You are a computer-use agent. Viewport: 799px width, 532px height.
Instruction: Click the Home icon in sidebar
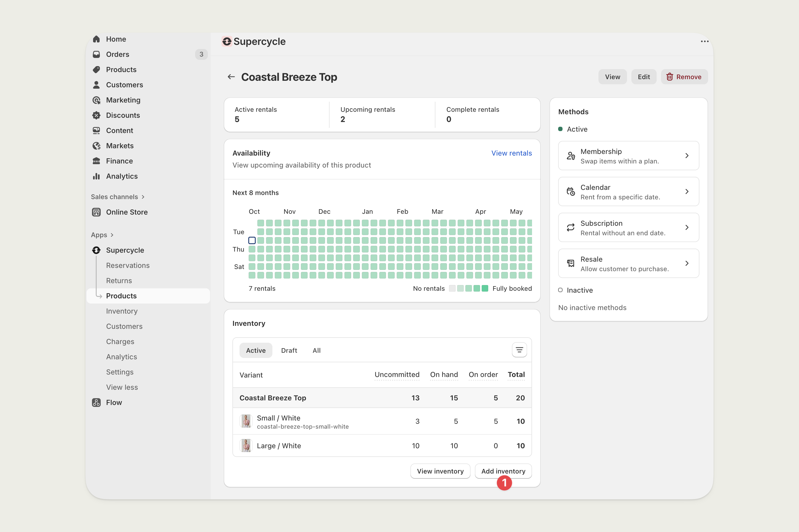pyautogui.click(x=97, y=39)
